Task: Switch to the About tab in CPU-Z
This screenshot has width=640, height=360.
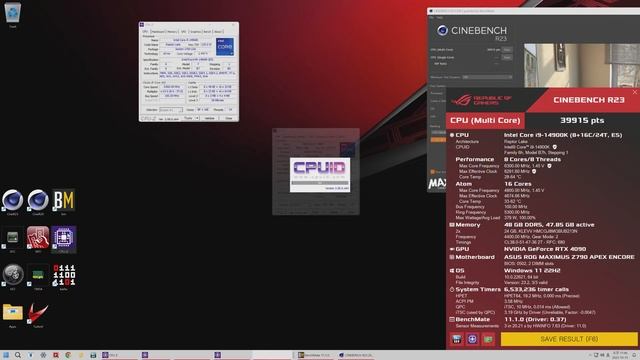Action: [218, 31]
